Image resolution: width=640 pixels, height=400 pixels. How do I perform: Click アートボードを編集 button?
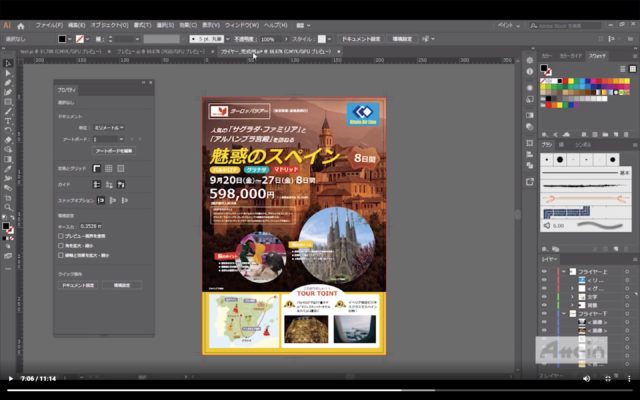pos(113,151)
